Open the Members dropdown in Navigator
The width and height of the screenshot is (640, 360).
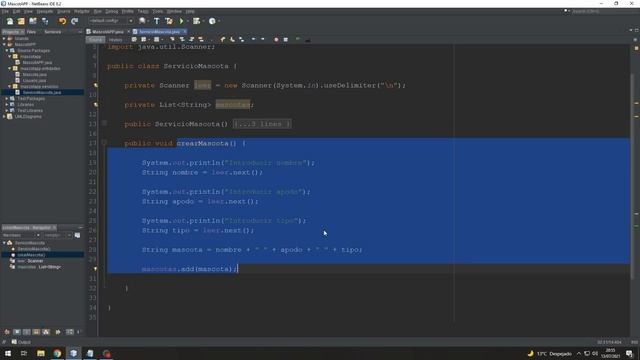pyautogui.click(x=20, y=235)
